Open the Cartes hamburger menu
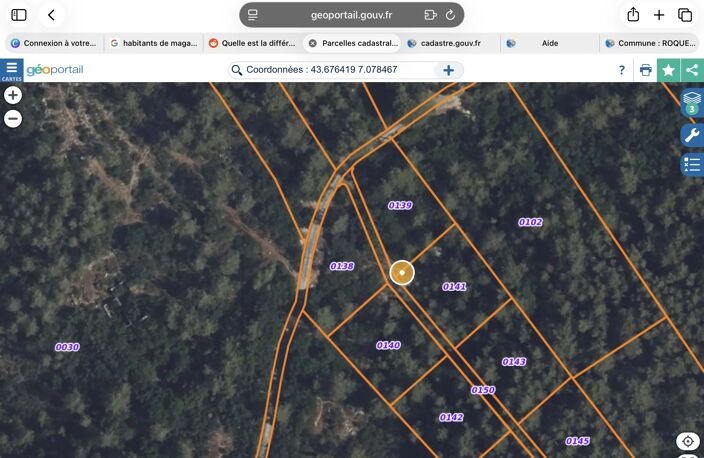 coord(12,70)
